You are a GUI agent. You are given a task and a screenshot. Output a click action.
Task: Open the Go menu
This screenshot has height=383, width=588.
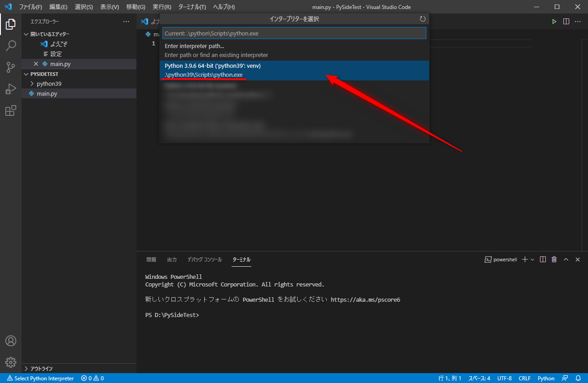click(136, 7)
